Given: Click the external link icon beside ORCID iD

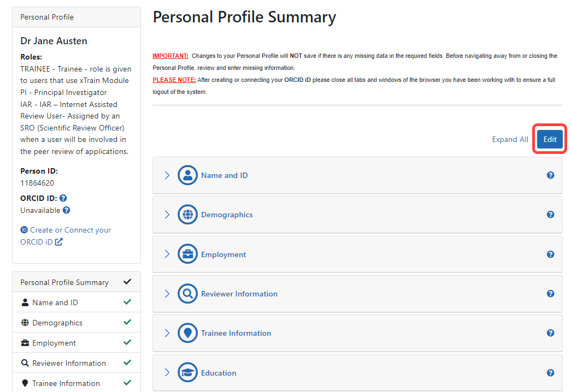Looking at the screenshot, I should (x=60, y=242).
